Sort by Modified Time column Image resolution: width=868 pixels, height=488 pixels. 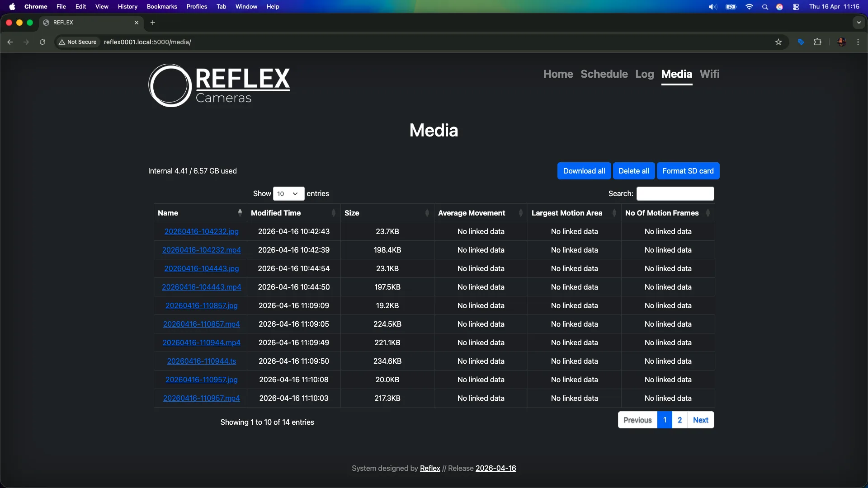click(294, 213)
